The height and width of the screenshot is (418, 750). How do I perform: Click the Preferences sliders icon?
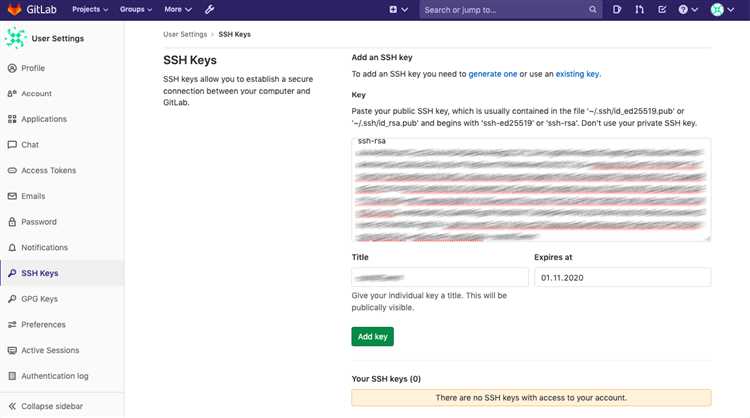pyautogui.click(x=12, y=324)
